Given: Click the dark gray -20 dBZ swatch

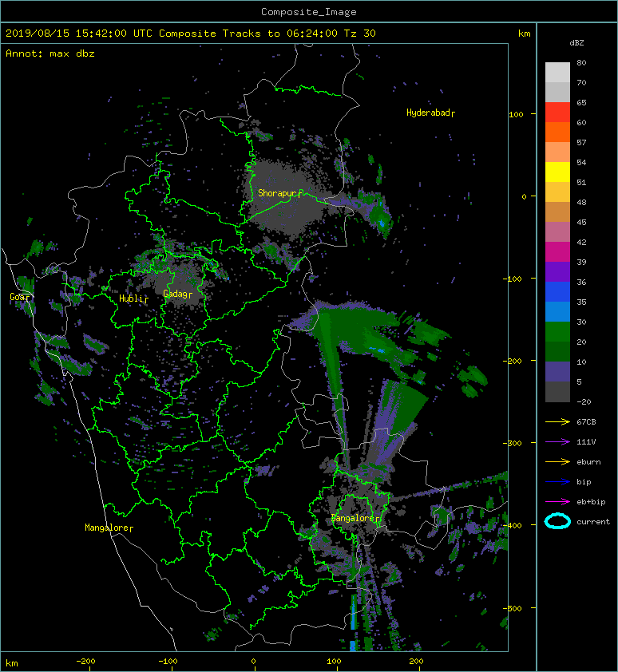Looking at the screenshot, I should pyautogui.click(x=557, y=392).
